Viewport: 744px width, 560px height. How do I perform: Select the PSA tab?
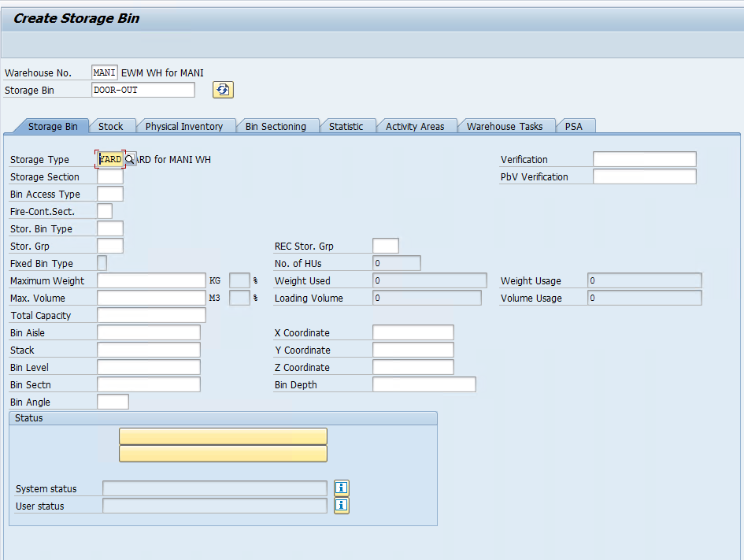click(x=574, y=126)
